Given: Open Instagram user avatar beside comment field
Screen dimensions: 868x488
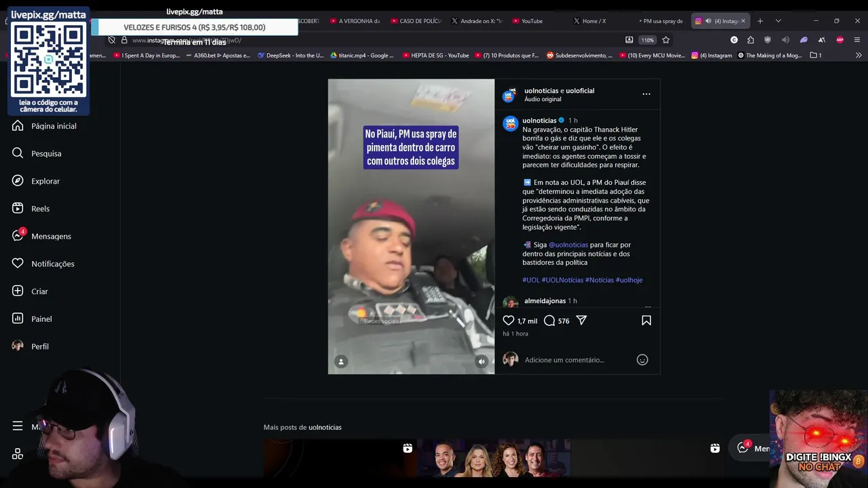Looking at the screenshot, I should coord(511,360).
